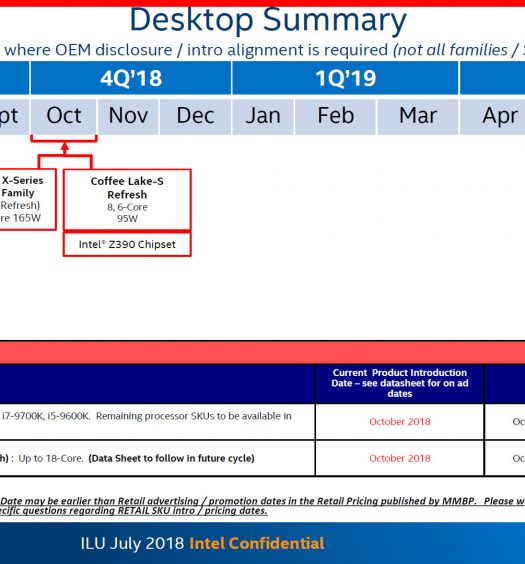Click the Intel Z390 Chipset box

(127, 245)
